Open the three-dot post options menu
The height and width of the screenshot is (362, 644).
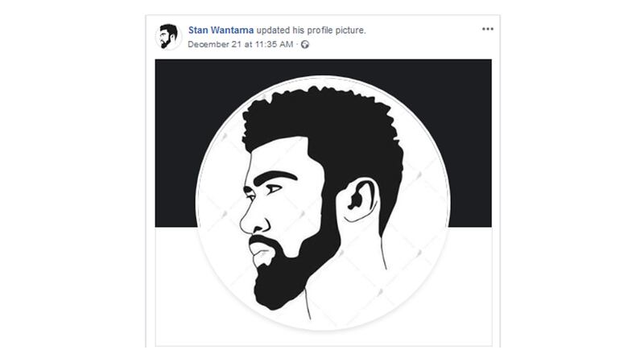pos(488,29)
